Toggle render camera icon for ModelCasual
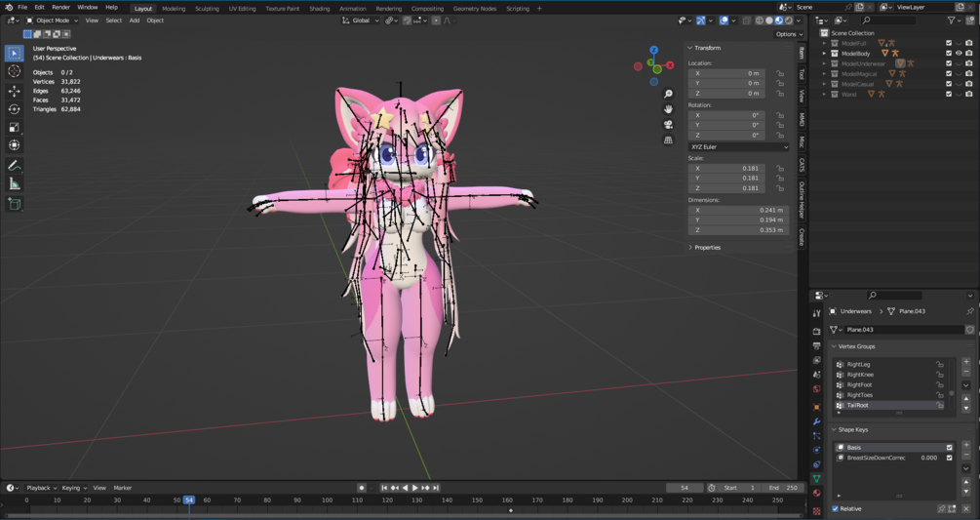The height and width of the screenshot is (520, 980). (x=968, y=84)
